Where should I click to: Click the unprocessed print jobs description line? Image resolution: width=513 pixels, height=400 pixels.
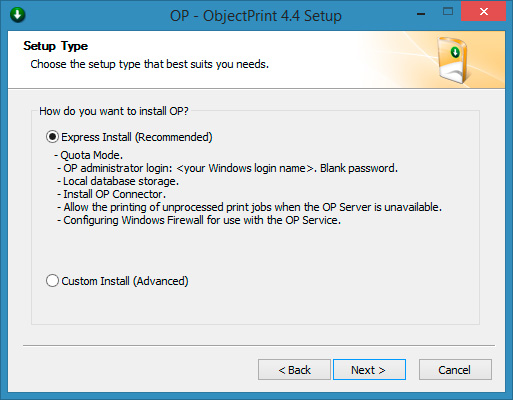(249, 207)
